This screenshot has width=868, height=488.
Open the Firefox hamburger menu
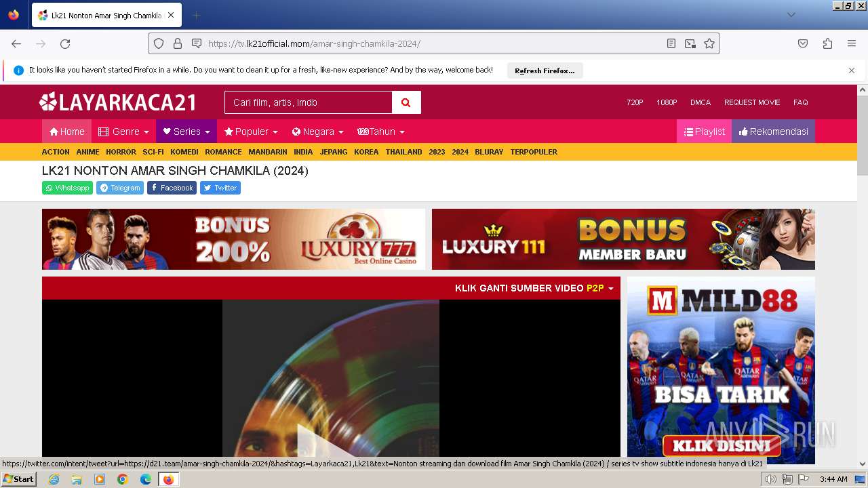tap(852, 43)
